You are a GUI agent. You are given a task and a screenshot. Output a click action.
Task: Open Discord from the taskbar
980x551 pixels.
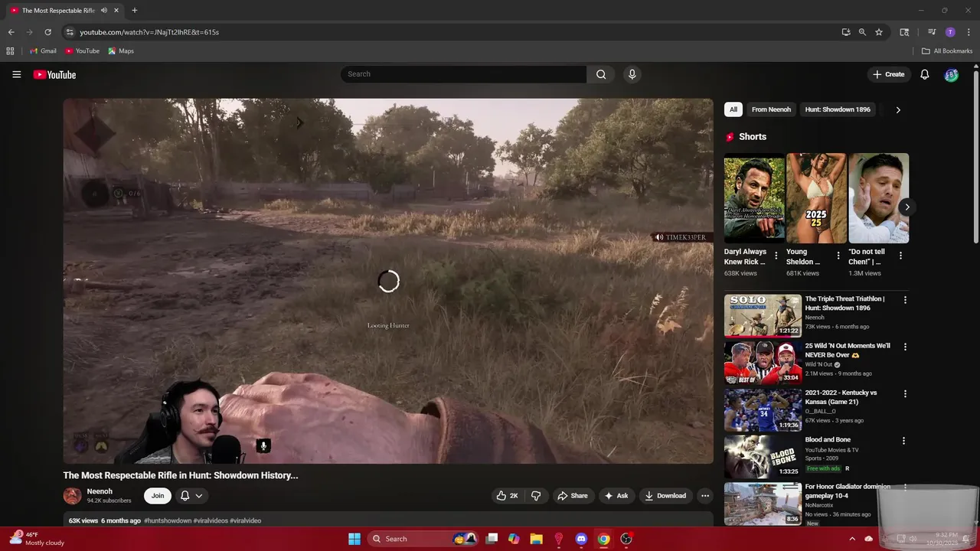click(x=581, y=539)
